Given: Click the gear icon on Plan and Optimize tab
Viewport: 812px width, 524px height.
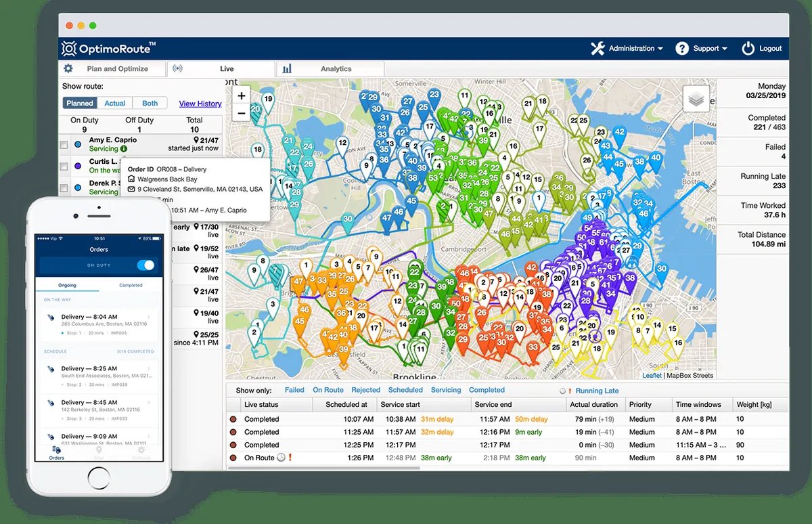Looking at the screenshot, I should (68, 68).
